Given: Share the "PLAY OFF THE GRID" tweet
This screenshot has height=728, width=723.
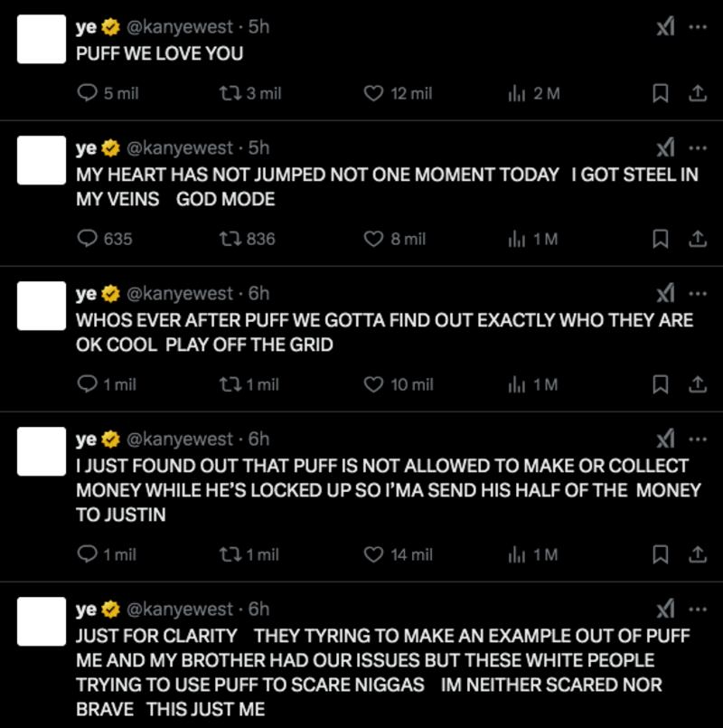Looking at the screenshot, I should 697,384.
